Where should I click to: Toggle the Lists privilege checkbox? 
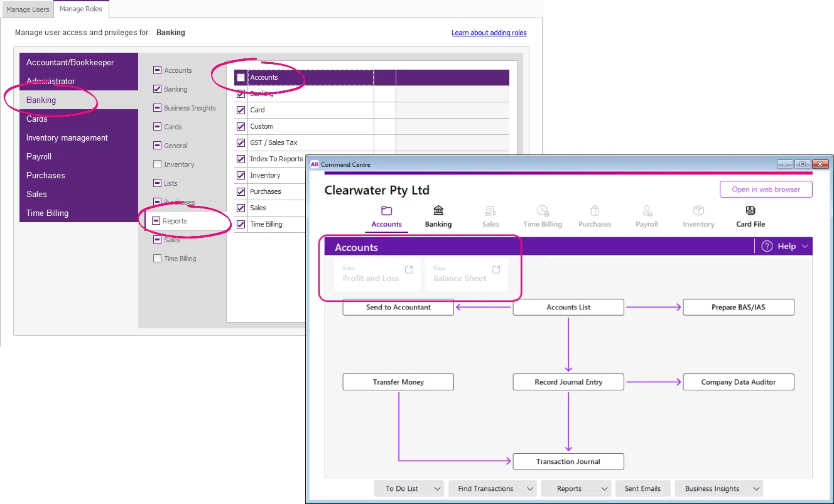[x=157, y=183]
